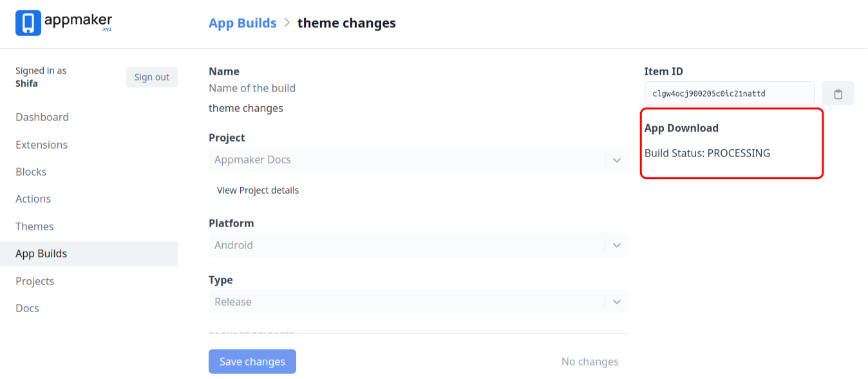Viewport: 868px width, 379px height.
Task: Click the Sign out button
Action: click(151, 77)
